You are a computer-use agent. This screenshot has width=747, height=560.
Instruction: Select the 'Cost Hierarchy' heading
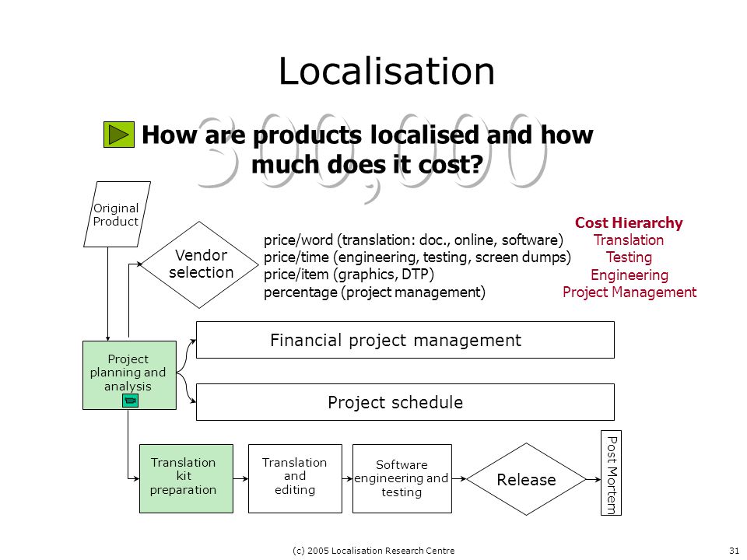coord(629,222)
